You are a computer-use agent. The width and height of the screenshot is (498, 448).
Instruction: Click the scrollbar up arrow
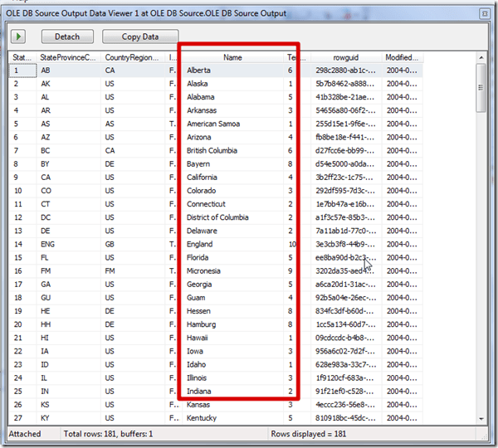[481, 57]
